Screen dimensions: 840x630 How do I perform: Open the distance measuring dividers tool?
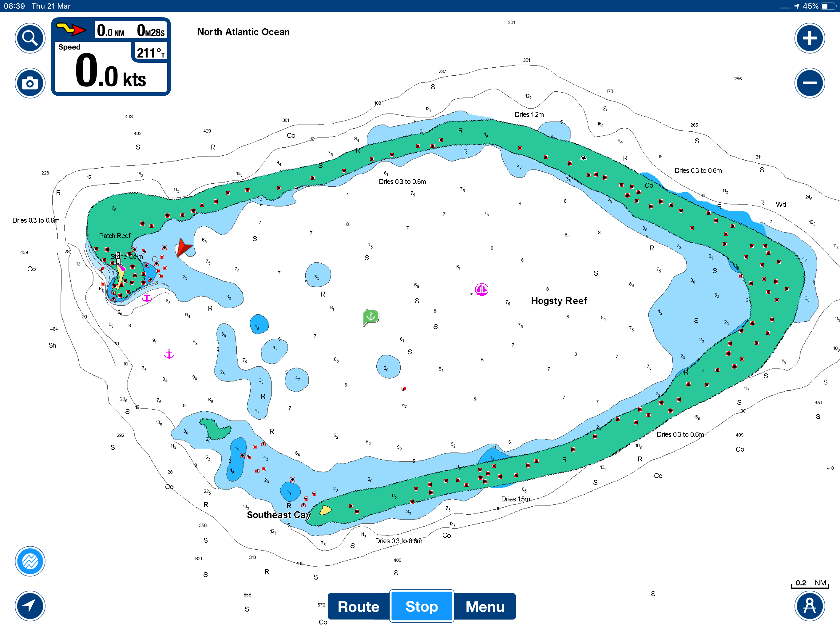click(x=809, y=606)
